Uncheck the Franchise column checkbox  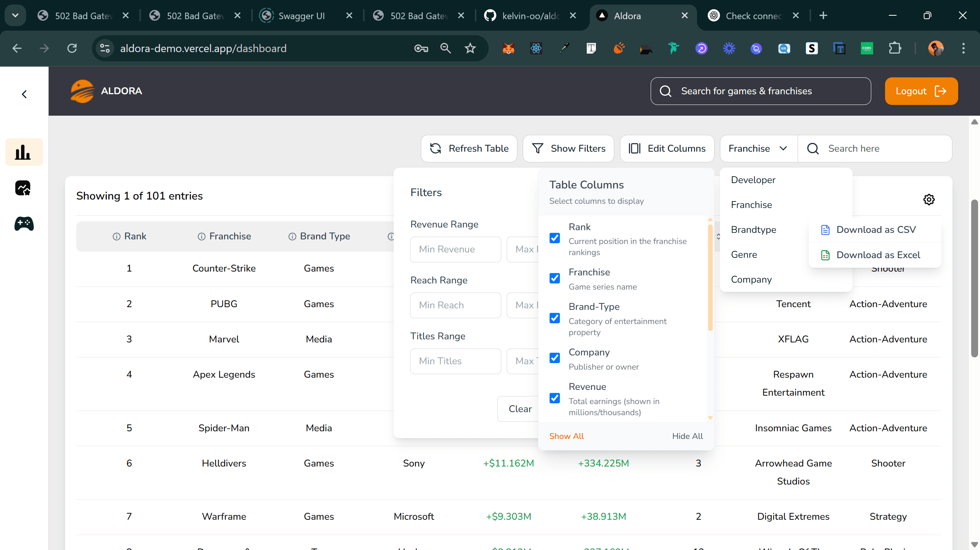click(555, 278)
